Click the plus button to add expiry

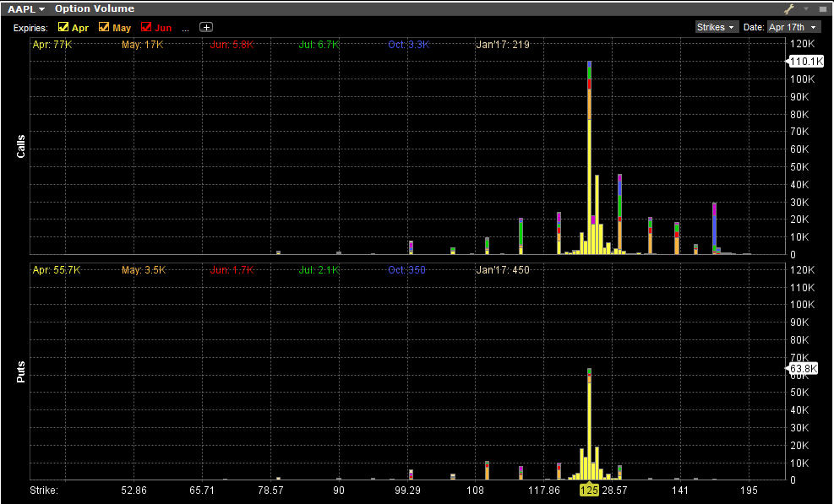tap(206, 27)
